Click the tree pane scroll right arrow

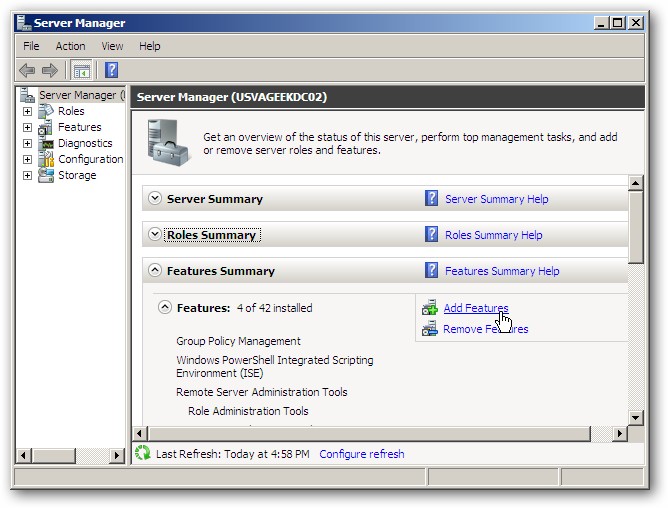tap(116, 456)
